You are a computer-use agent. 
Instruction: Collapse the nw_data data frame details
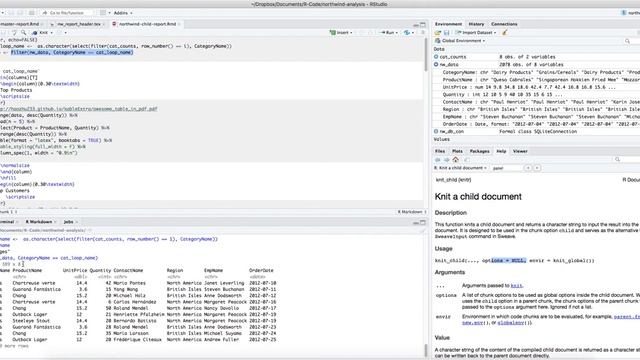click(x=436, y=64)
